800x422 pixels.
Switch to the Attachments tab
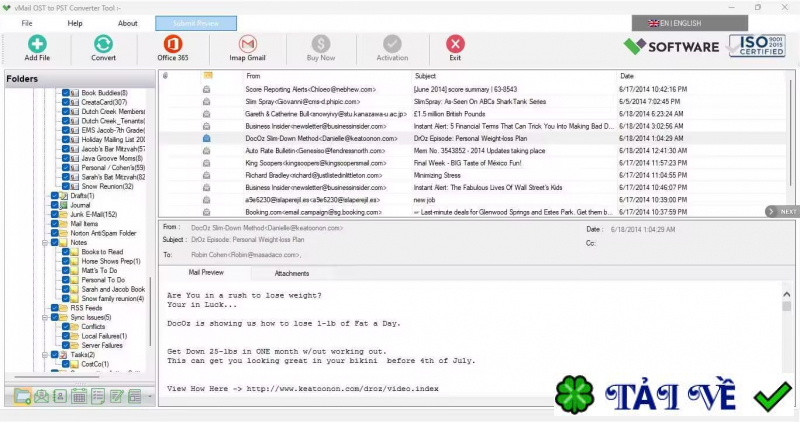(292, 273)
